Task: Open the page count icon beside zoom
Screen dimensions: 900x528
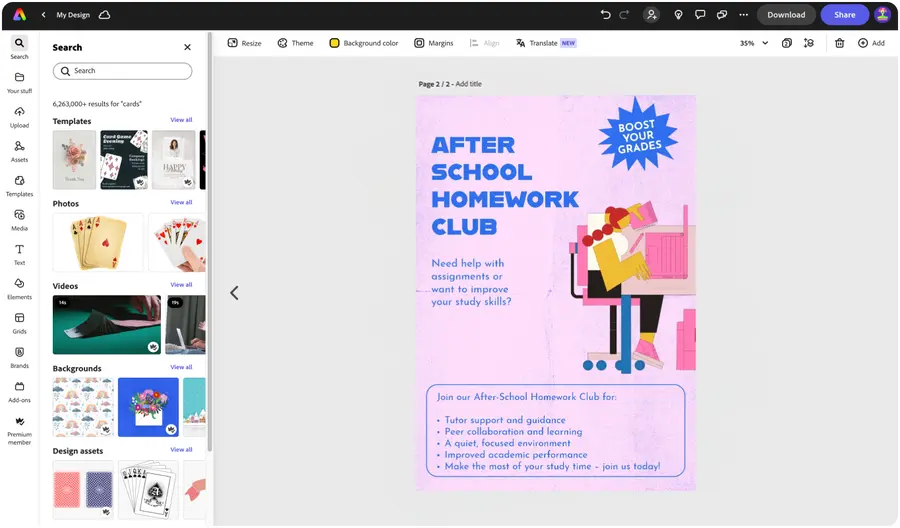Action: [787, 43]
